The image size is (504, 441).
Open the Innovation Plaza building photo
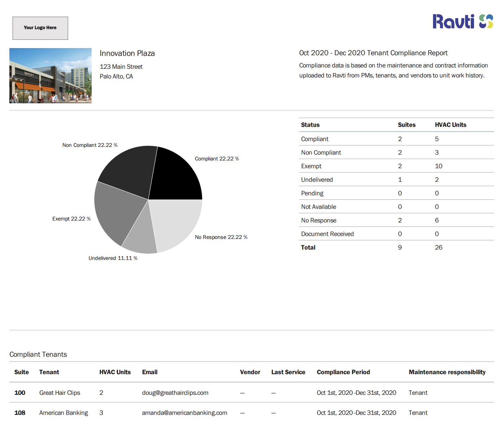coord(50,76)
